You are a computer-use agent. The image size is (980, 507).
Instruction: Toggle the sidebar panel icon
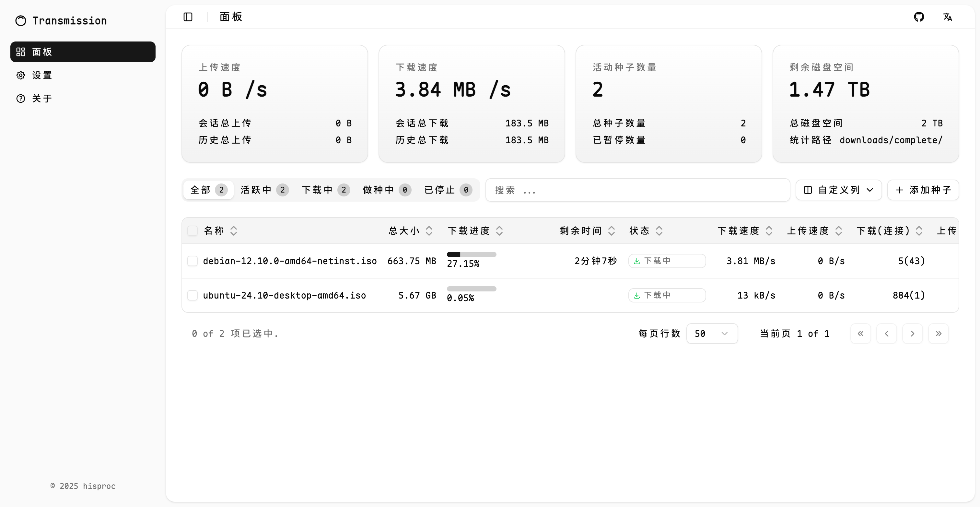coord(188,17)
